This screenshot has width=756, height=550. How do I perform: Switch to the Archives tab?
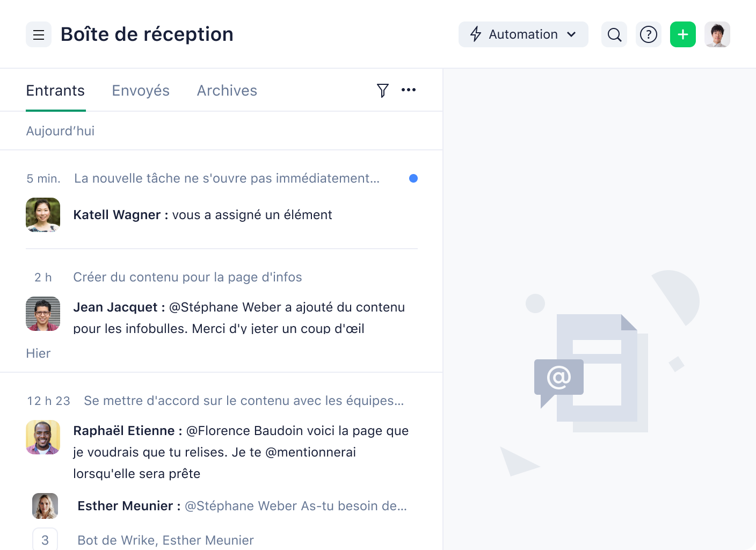pos(227,90)
